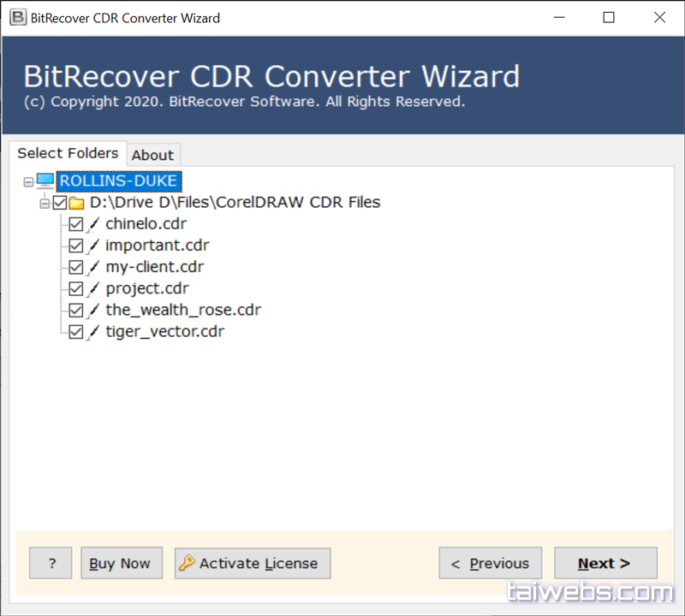
Task: Collapse the D:\Drive D folder node
Action: [45, 204]
